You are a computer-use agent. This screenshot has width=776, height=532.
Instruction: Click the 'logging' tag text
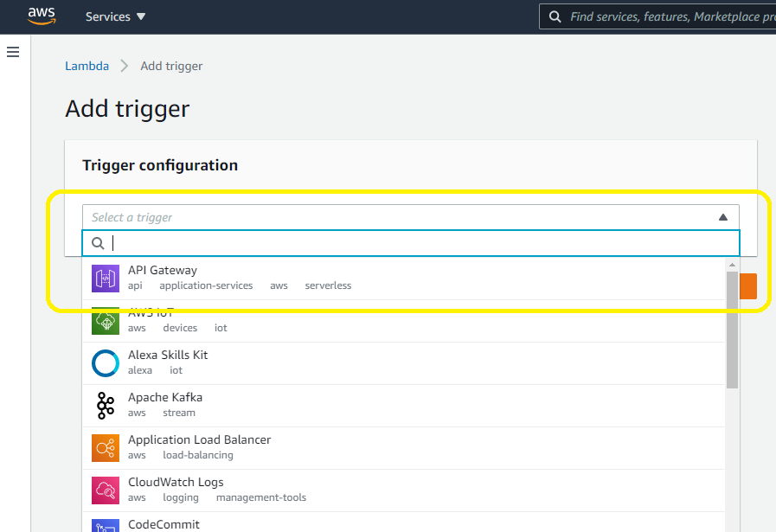(x=181, y=498)
